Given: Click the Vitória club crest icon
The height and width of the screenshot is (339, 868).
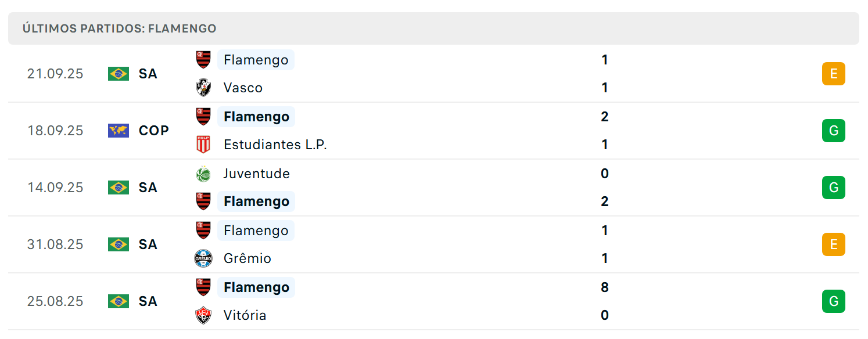Looking at the screenshot, I should pos(203,315).
